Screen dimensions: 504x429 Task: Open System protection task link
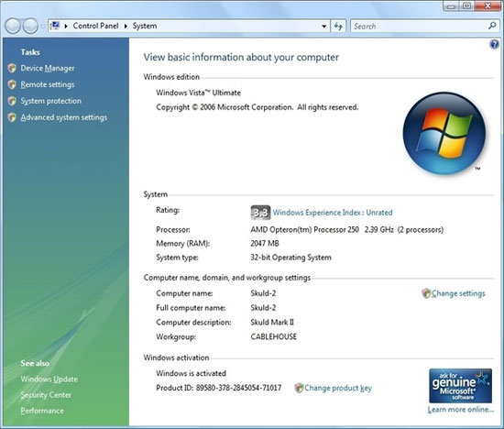pyautogui.click(x=50, y=101)
